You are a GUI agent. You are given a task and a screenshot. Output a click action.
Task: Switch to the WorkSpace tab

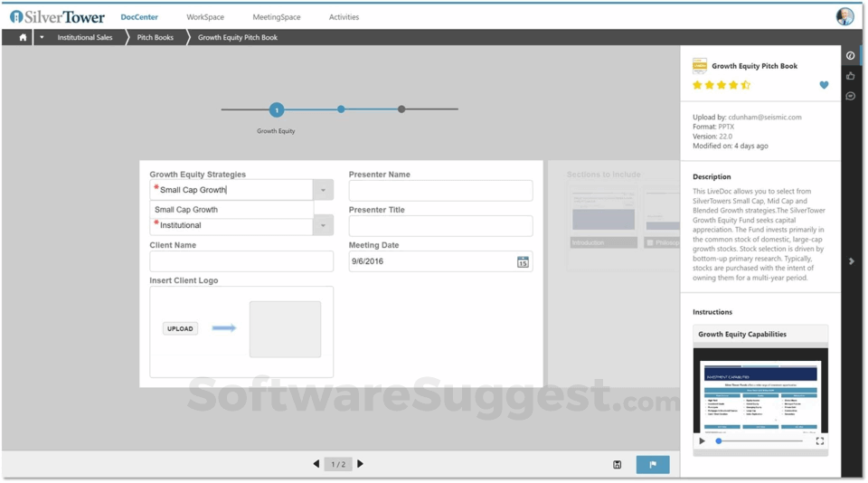click(x=205, y=17)
